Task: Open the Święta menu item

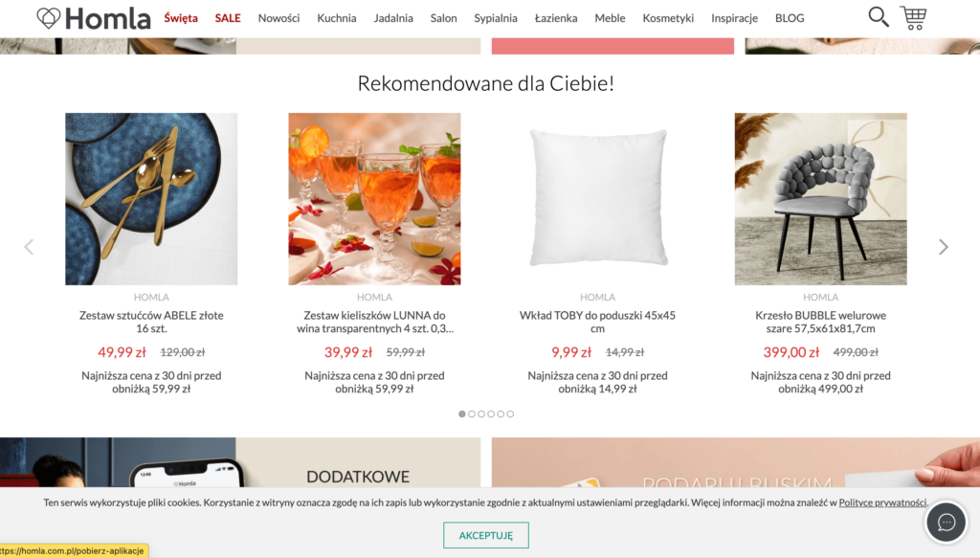Action: [181, 18]
